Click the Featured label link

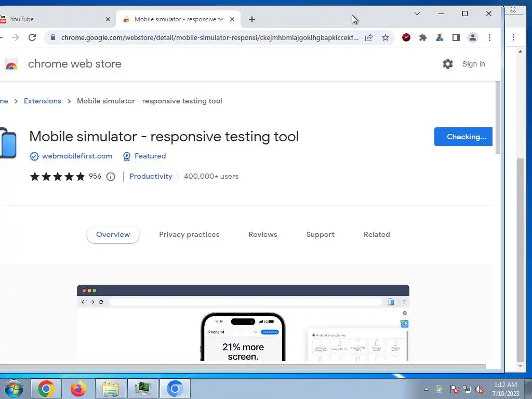tap(150, 156)
